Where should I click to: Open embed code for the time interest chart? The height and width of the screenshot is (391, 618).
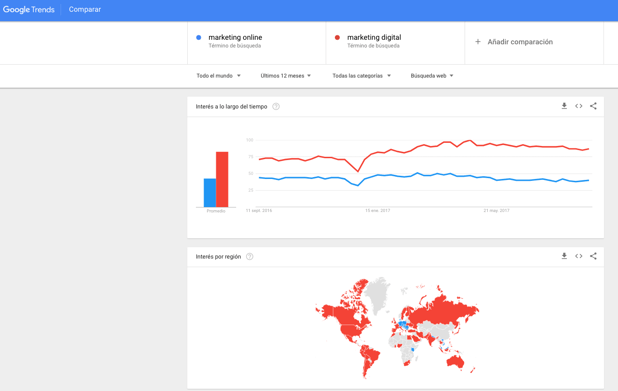tap(579, 106)
